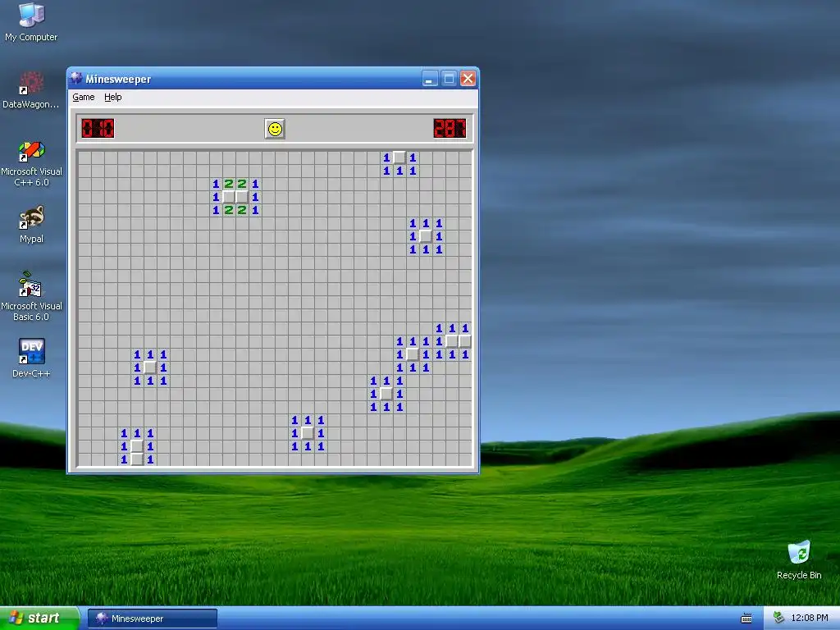Uncover the bottom-left corner cell of the minefield
840x630 pixels.
pos(84,459)
